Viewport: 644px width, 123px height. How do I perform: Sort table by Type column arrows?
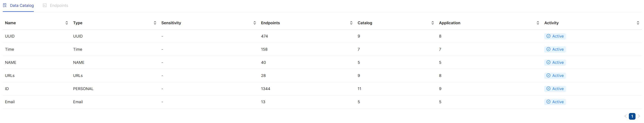click(155, 23)
